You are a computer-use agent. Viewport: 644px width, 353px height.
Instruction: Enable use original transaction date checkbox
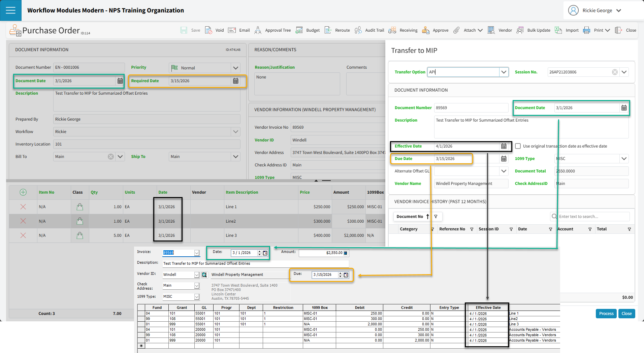tap(518, 146)
